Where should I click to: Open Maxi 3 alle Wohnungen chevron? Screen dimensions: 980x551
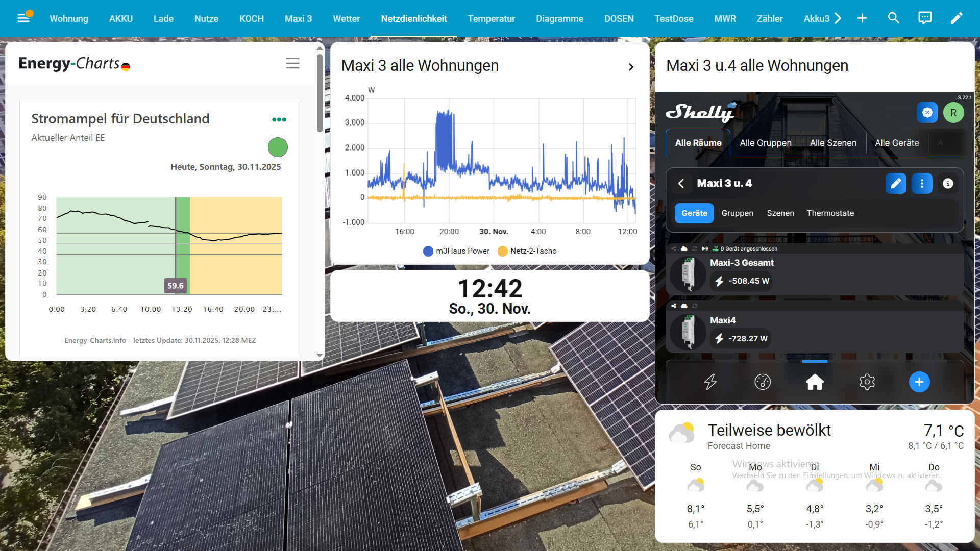point(631,67)
